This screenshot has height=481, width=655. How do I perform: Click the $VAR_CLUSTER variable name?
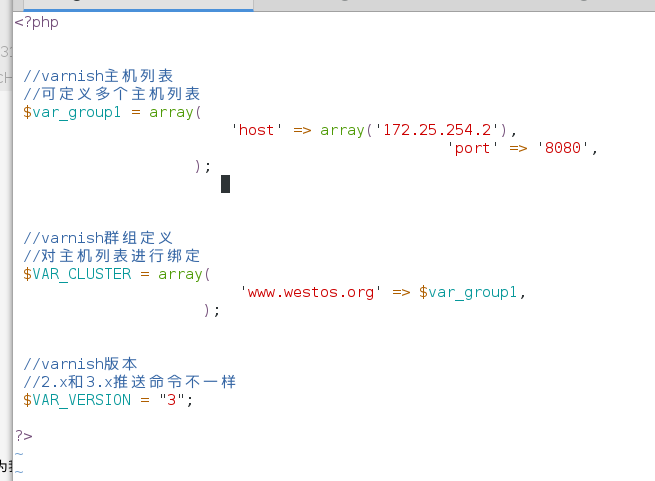pyautogui.click(x=77, y=274)
